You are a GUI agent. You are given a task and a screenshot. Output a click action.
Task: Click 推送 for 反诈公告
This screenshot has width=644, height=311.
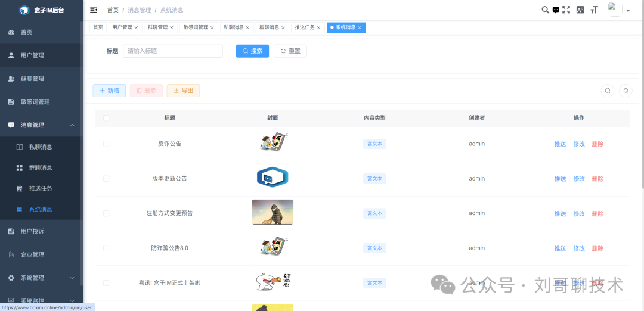pyautogui.click(x=560, y=144)
